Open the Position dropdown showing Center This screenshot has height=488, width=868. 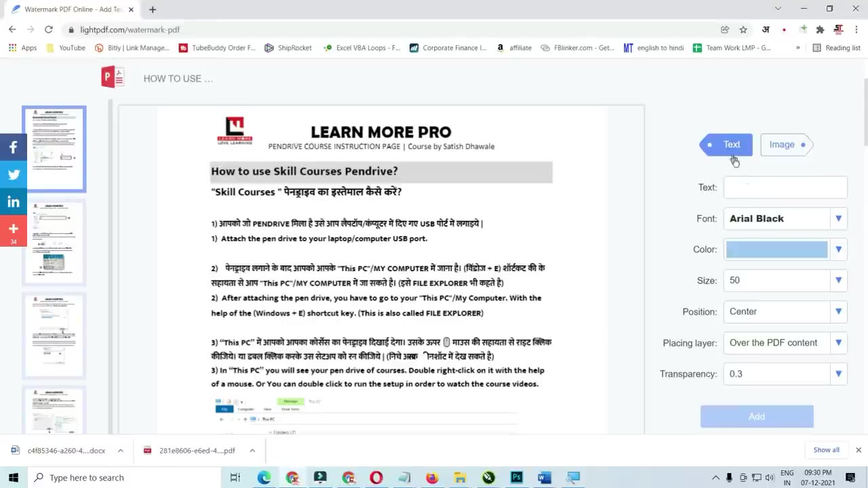pos(785,311)
